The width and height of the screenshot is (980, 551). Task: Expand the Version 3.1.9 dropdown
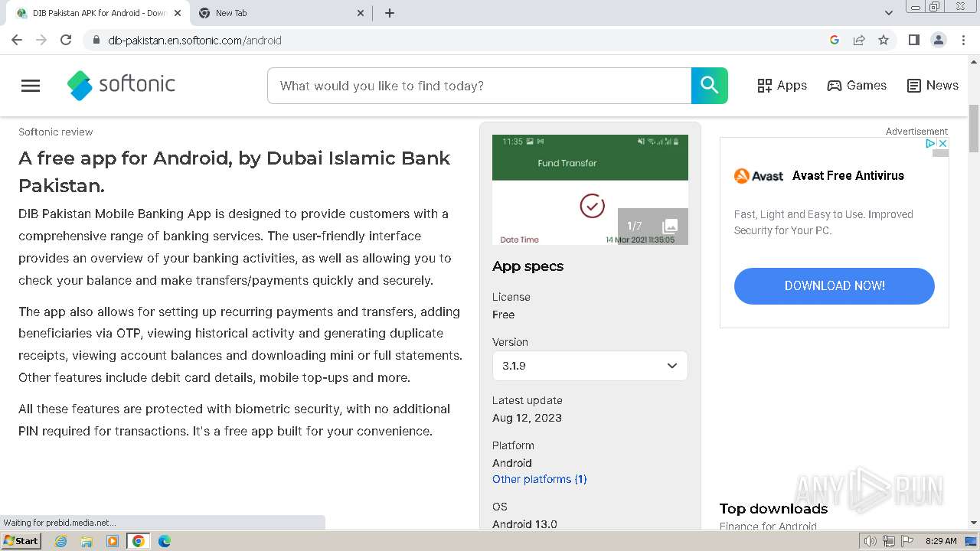pos(590,366)
